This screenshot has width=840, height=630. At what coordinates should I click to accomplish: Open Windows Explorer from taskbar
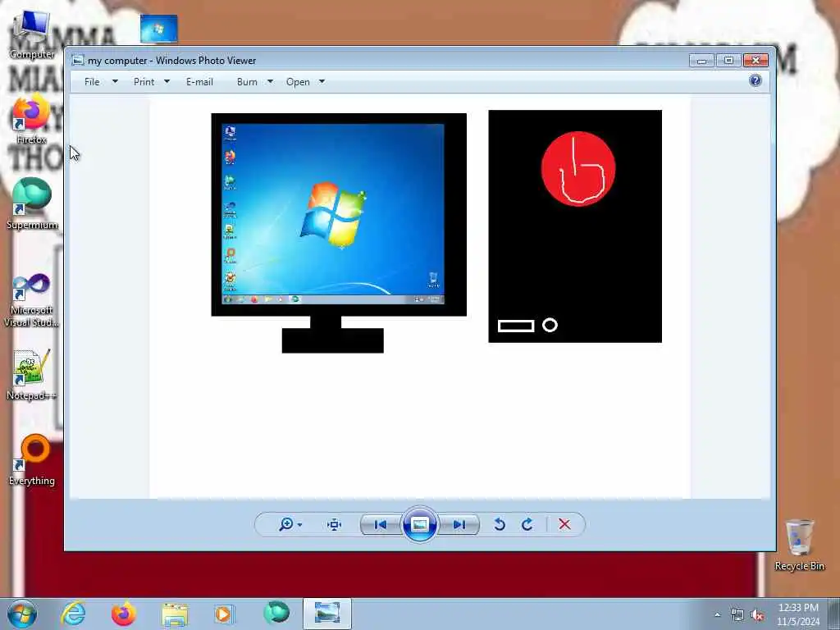coord(175,614)
